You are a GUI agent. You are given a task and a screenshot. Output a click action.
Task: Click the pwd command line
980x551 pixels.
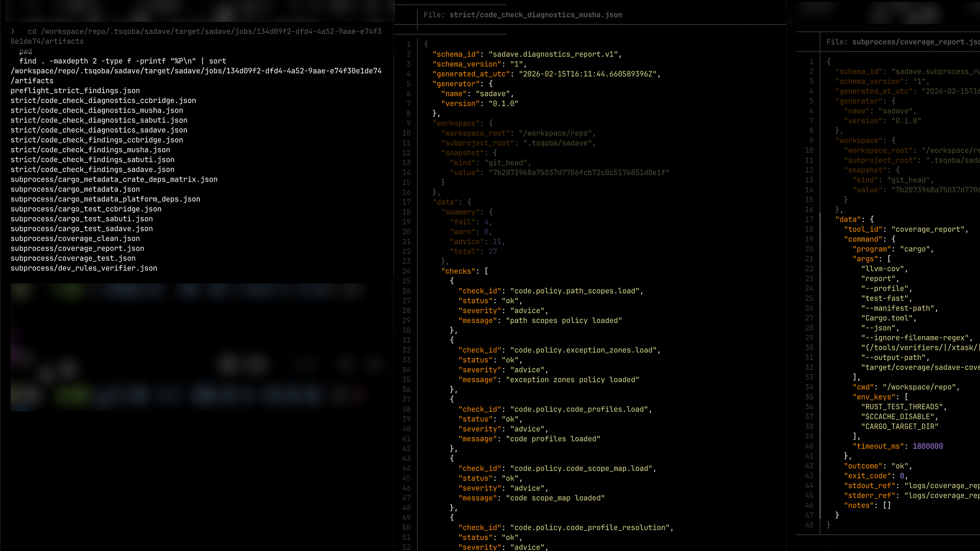pos(25,51)
